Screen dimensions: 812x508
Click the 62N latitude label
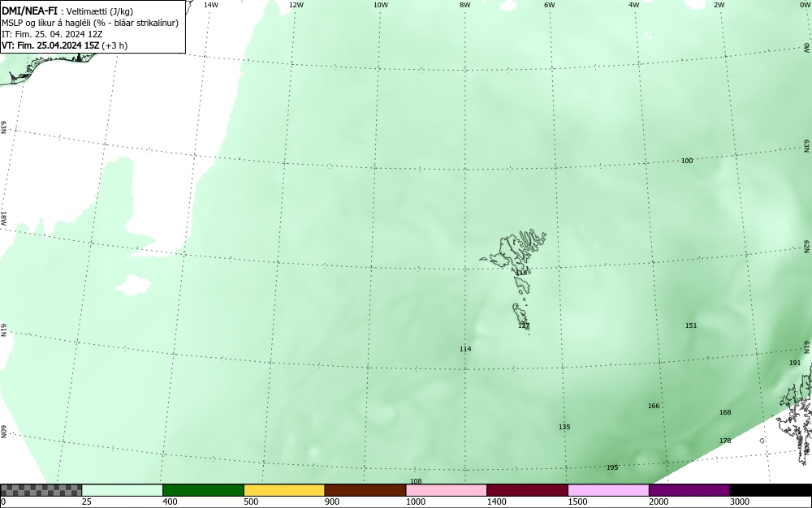(807, 246)
